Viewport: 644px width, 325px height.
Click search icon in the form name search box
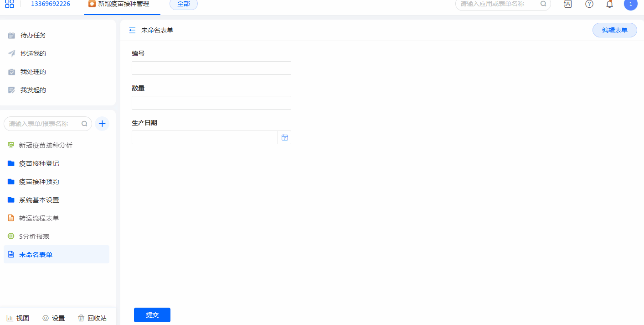(84, 124)
